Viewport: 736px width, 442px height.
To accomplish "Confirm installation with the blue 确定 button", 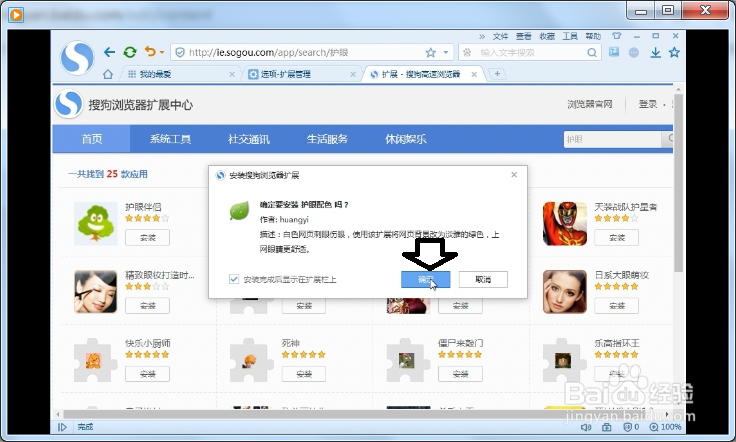I will click(x=426, y=280).
